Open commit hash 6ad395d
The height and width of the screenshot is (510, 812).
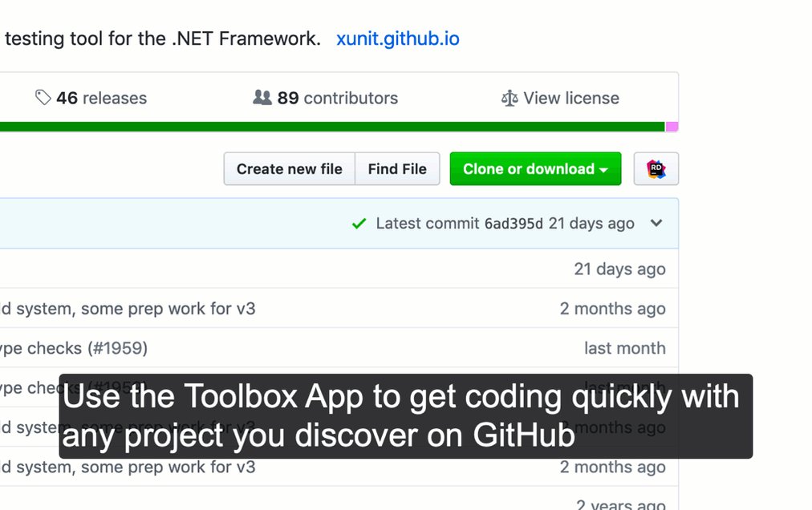pos(514,224)
